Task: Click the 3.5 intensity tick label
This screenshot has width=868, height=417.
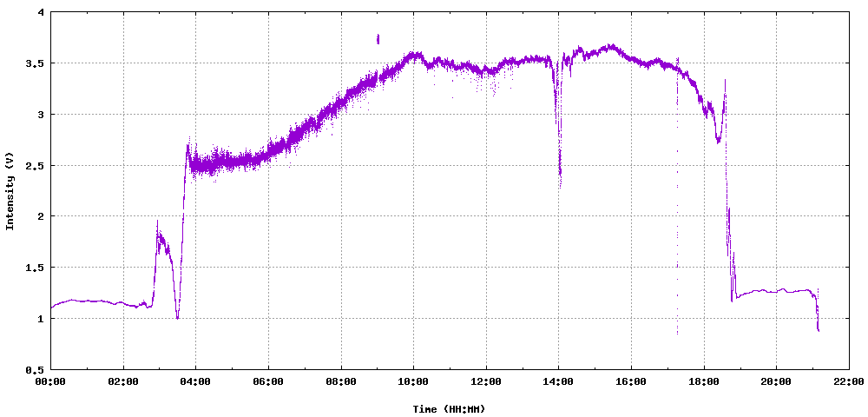Action: pos(36,63)
